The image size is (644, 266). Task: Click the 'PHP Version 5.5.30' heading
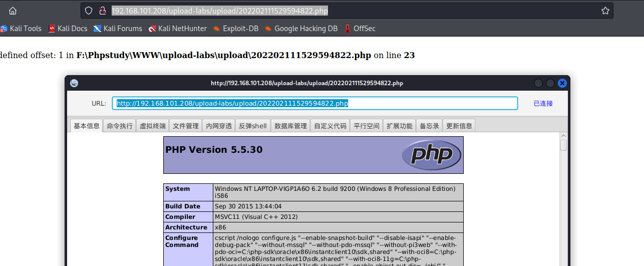[214, 150]
